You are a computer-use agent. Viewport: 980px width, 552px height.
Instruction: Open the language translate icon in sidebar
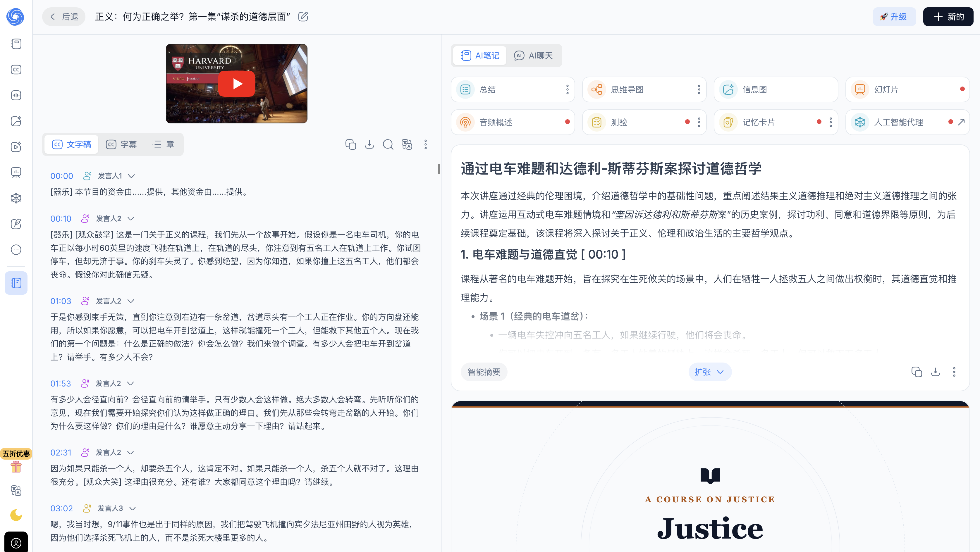click(16, 490)
